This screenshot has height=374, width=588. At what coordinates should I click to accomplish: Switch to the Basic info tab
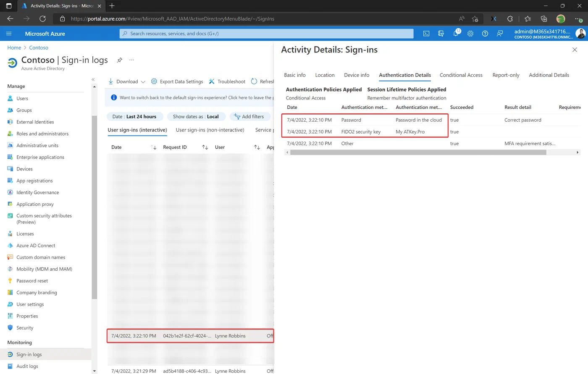click(x=295, y=75)
